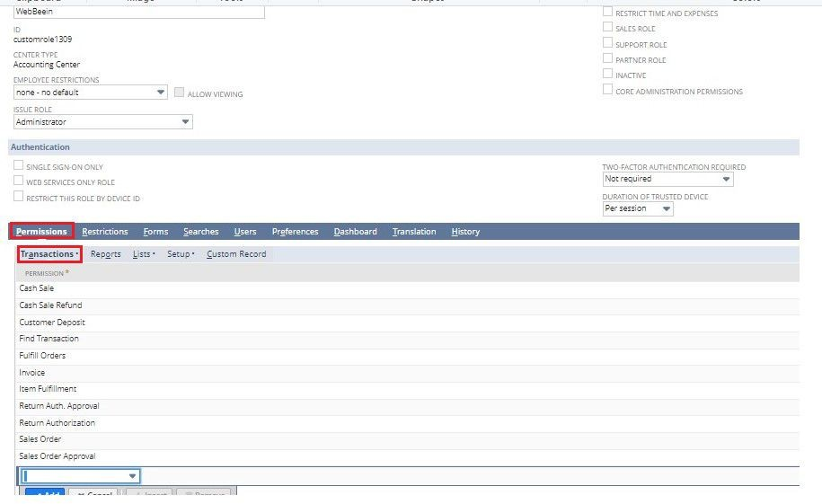Screen dimensions: 822x504
Task: Enable the Sales Role checkbox
Action: tap(608, 28)
